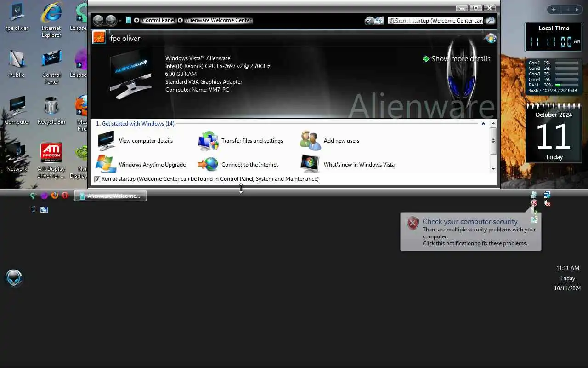Image resolution: width=588 pixels, height=368 pixels.
Task: Click the sidebar add gadget plus button
Action: click(x=553, y=10)
